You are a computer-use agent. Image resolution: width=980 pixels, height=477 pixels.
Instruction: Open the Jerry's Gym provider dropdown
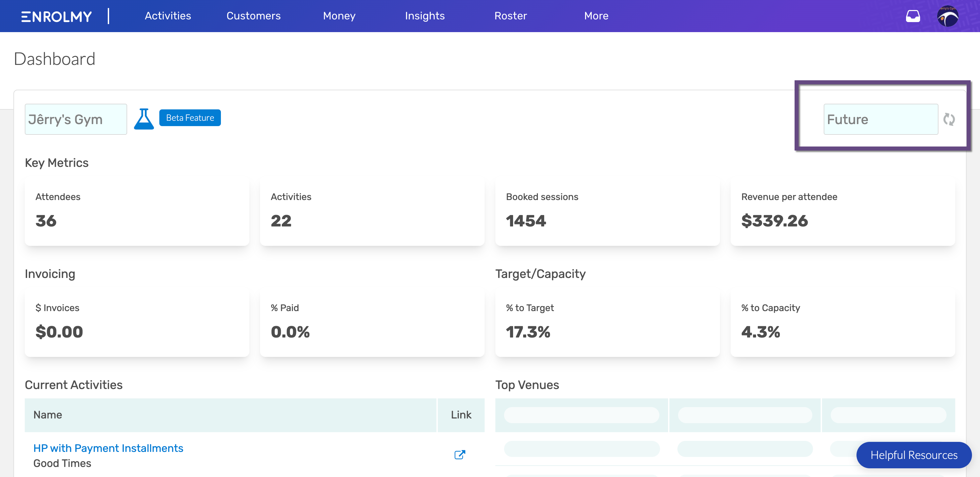pos(76,119)
